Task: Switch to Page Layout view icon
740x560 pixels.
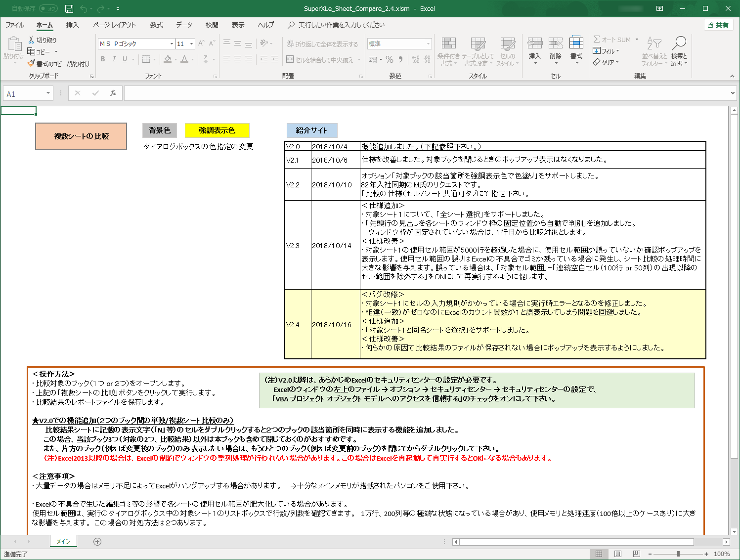Action: 618,554
